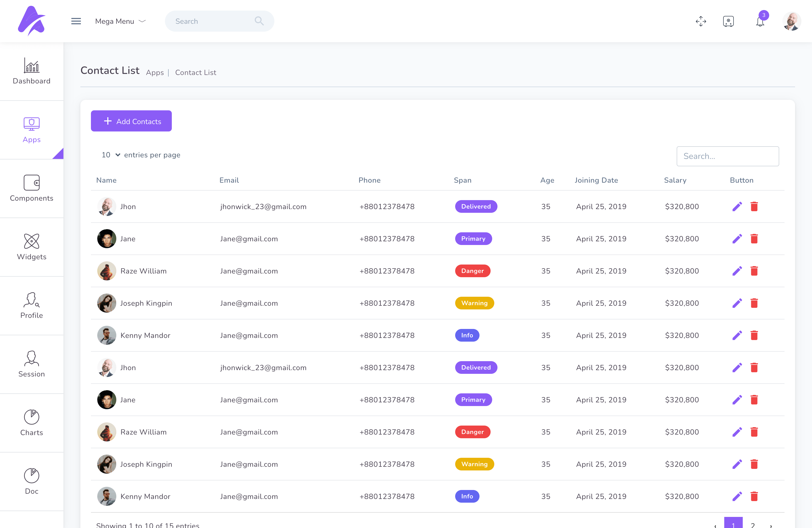Open the screenshot/camera icon in header
The width and height of the screenshot is (812, 528).
pos(728,21)
